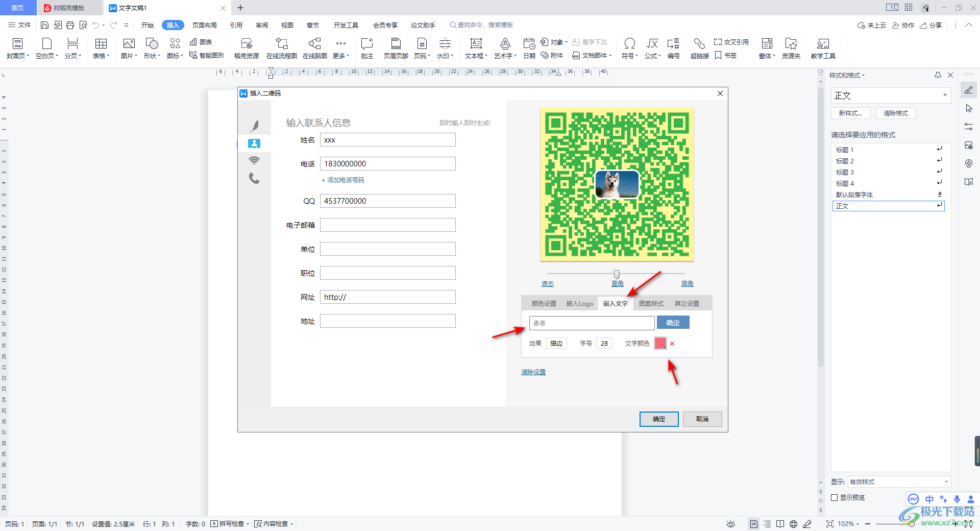Viewport: 980px width, 531px height.
Task: Click the save icon in quick toolbar
Action: click(x=44, y=25)
